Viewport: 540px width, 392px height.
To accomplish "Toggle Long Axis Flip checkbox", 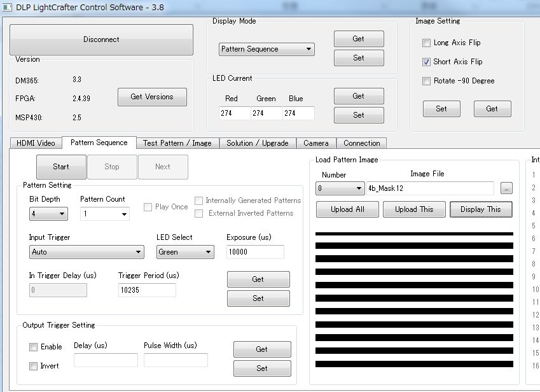I will point(426,43).
